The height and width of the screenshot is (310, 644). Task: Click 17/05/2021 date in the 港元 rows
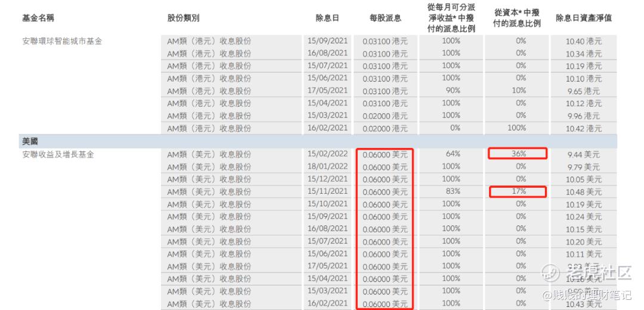327,91
